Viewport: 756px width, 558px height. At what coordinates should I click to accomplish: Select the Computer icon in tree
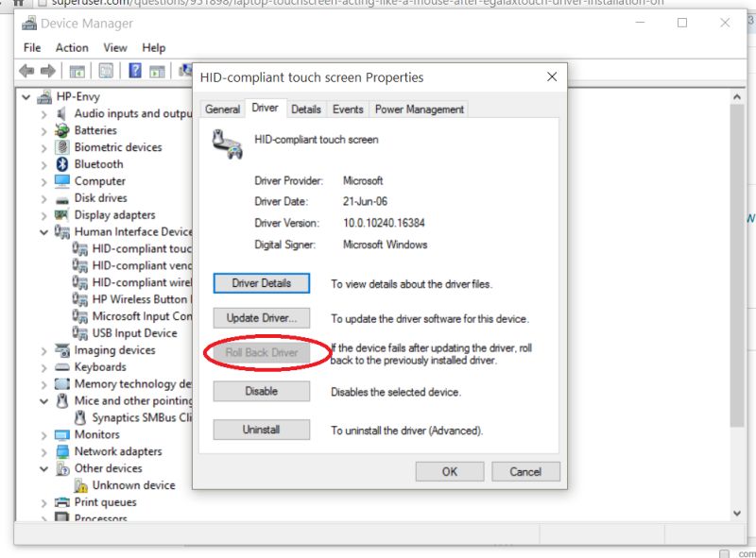(62, 181)
